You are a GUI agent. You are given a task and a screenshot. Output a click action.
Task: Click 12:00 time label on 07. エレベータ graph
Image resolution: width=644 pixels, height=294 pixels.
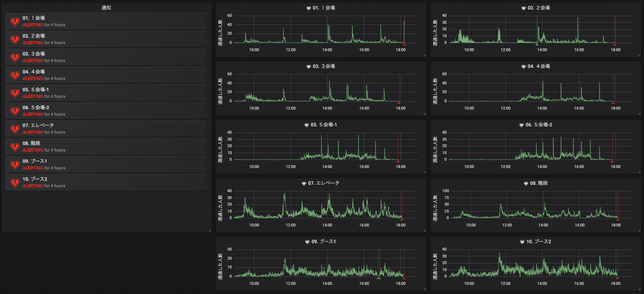291,225
